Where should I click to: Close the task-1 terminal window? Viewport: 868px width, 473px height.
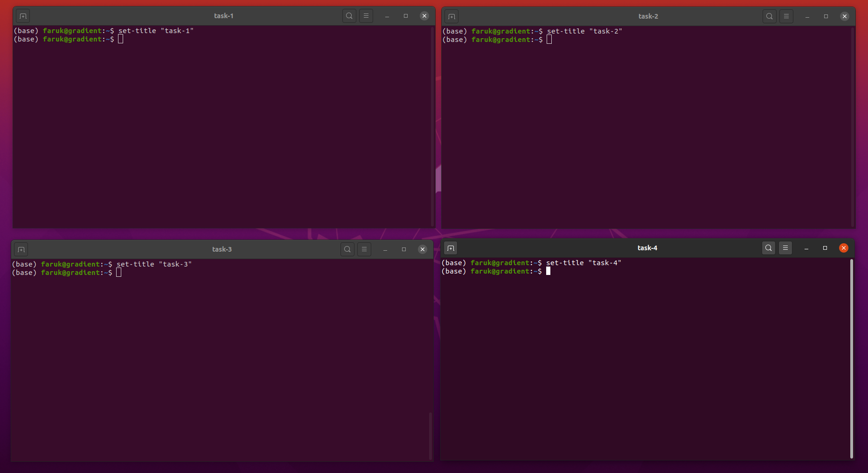point(424,16)
